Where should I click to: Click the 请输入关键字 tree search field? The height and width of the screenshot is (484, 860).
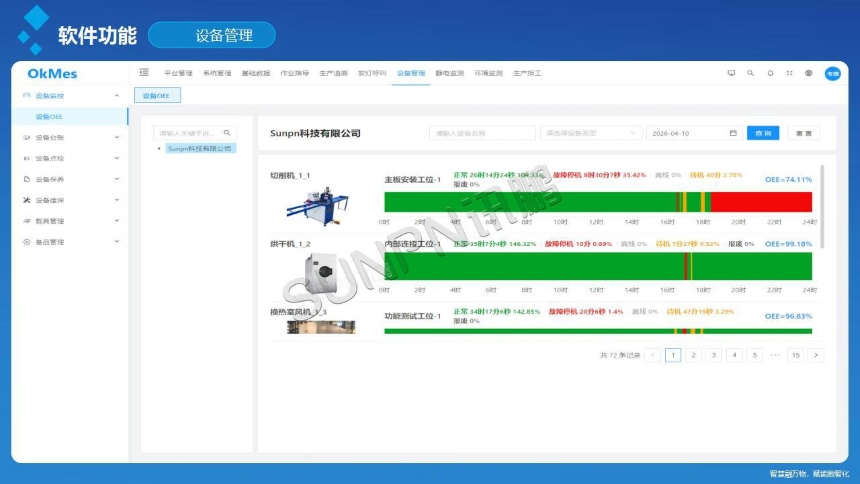[x=195, y=133]
